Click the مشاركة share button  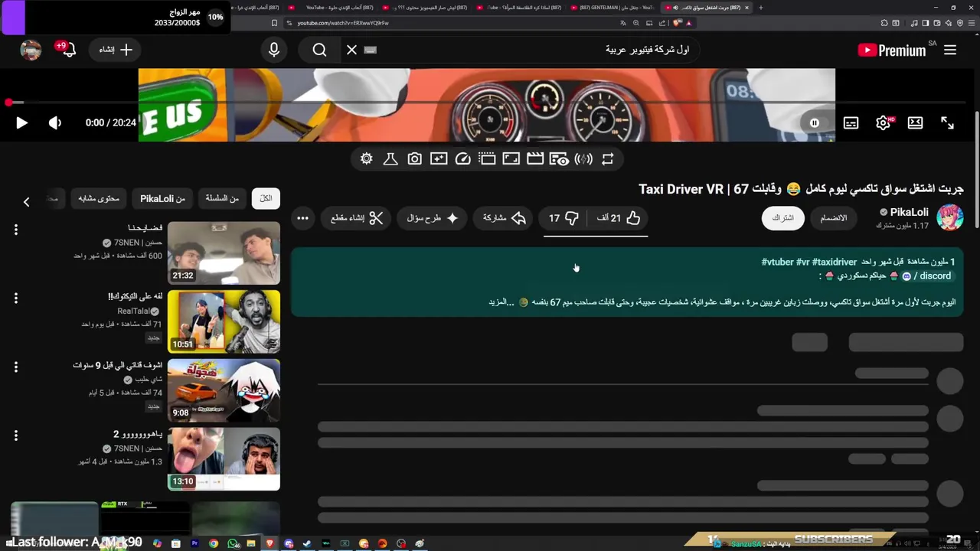coord(504,218)
